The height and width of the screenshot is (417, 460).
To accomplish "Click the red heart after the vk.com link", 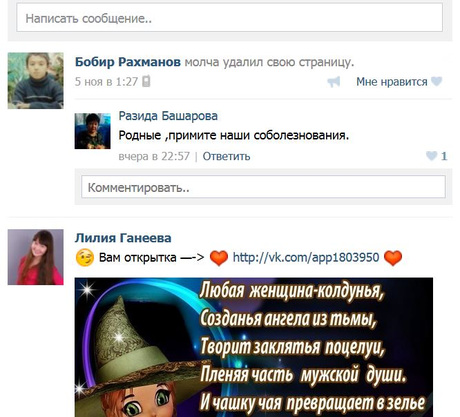I will point(393,258).
